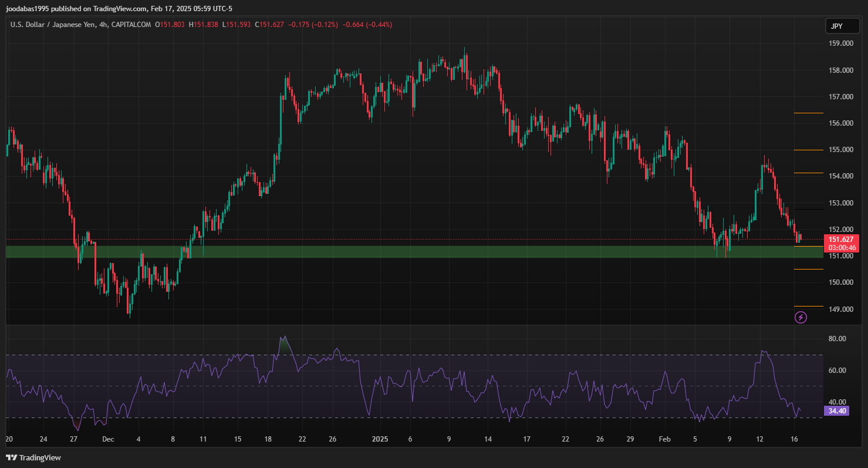The image size is (868, 468).
Task: Click the 27 date label on time axis
Action: [73, 439]
